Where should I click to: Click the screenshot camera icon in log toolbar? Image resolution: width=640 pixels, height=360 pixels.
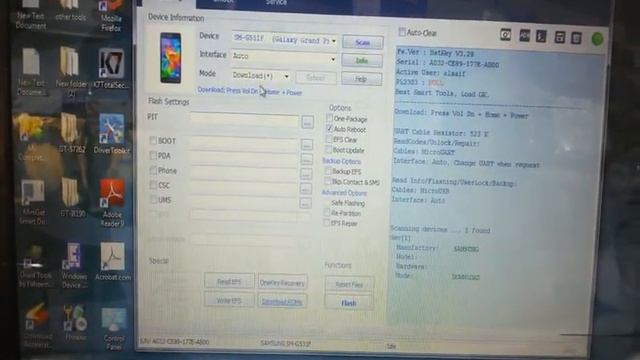(x=505, y=35)
